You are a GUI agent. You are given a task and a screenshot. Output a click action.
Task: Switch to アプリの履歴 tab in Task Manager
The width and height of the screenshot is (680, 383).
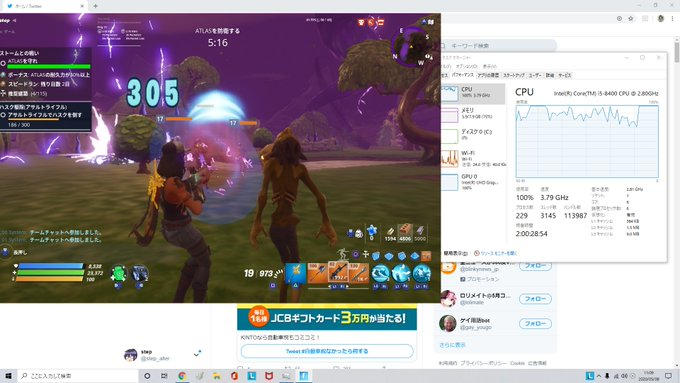coord(488,75)
